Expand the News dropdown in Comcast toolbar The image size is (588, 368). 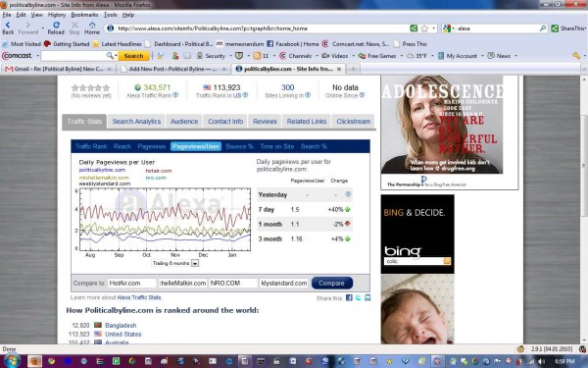pyautogui.click(x=516, y=56)
